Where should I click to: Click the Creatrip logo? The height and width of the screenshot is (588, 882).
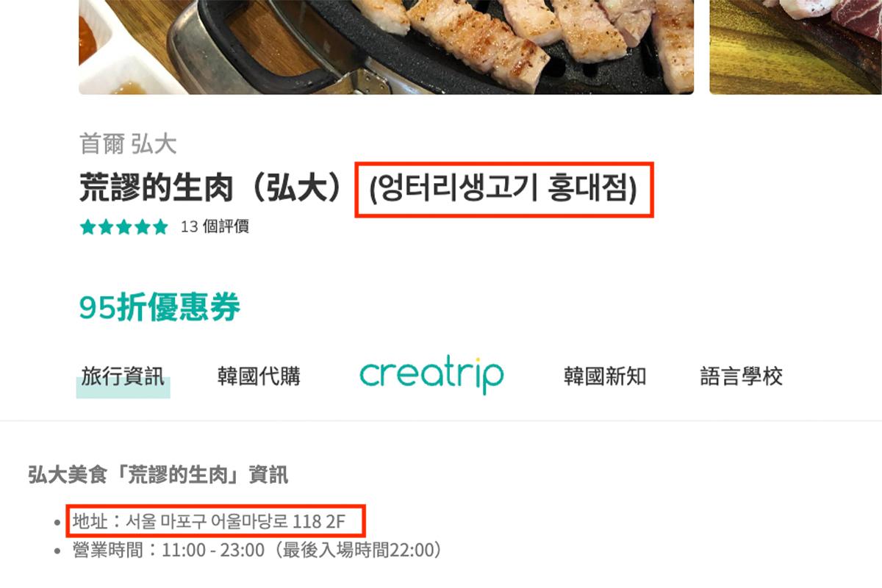[x=431, y=376]
